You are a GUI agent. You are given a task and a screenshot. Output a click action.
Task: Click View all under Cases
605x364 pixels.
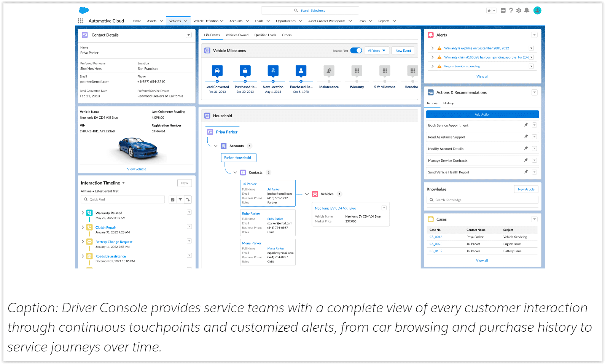[x=482, y=261]
